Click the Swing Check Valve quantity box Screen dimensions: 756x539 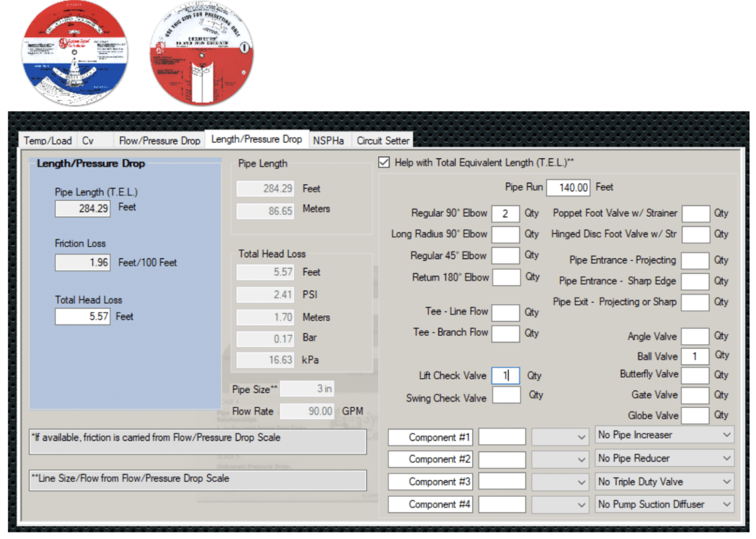(506, 395)
